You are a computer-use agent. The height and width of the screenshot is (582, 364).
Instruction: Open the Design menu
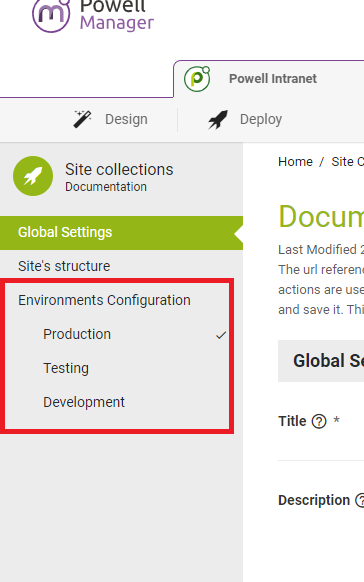point(126,120)
